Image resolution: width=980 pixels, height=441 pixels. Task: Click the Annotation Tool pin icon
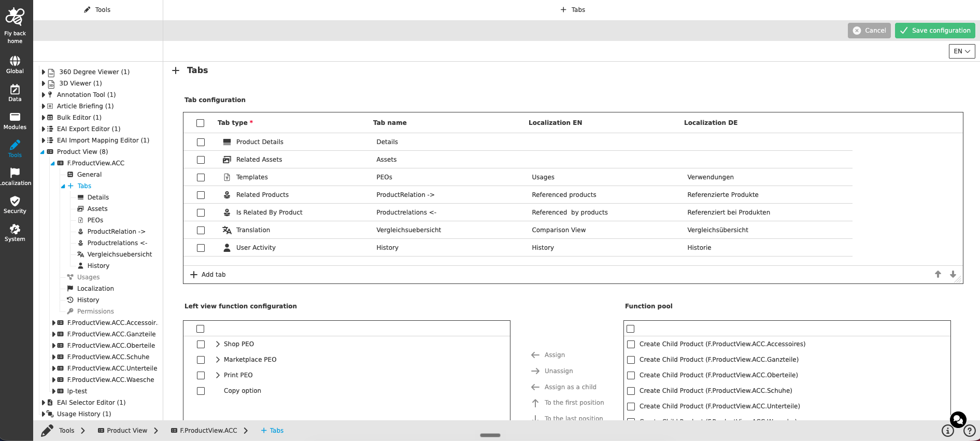[50, 95]
